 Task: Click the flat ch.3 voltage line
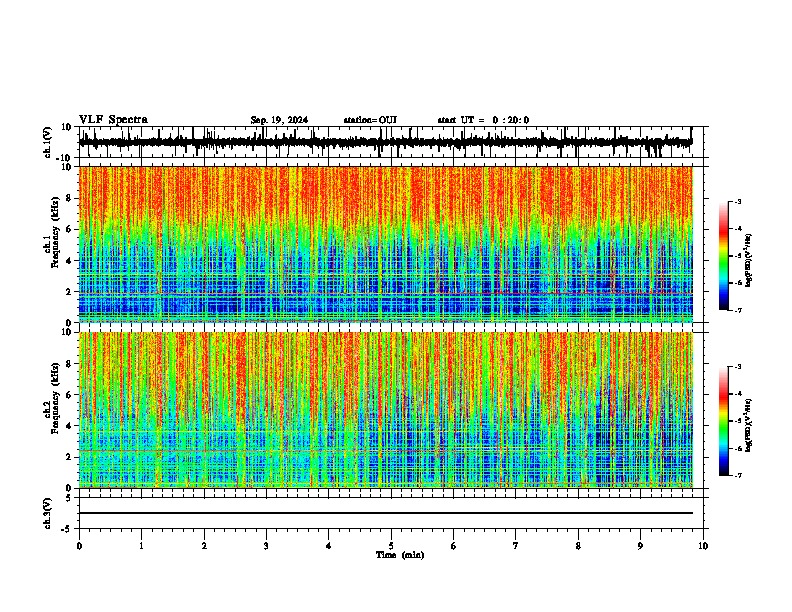tap(385, 513)
